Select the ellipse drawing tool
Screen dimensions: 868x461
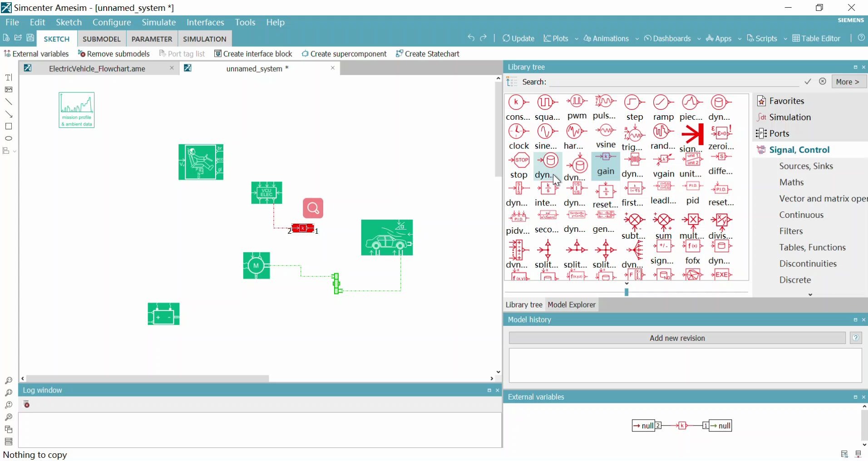tap(9, 138)
